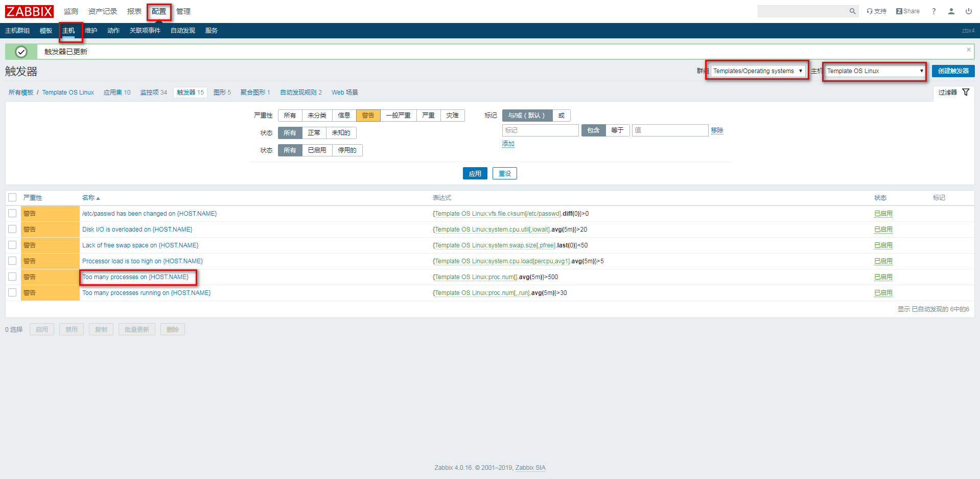Check the /etc/passwd trigger row checkbox

(x=12, y=214)
